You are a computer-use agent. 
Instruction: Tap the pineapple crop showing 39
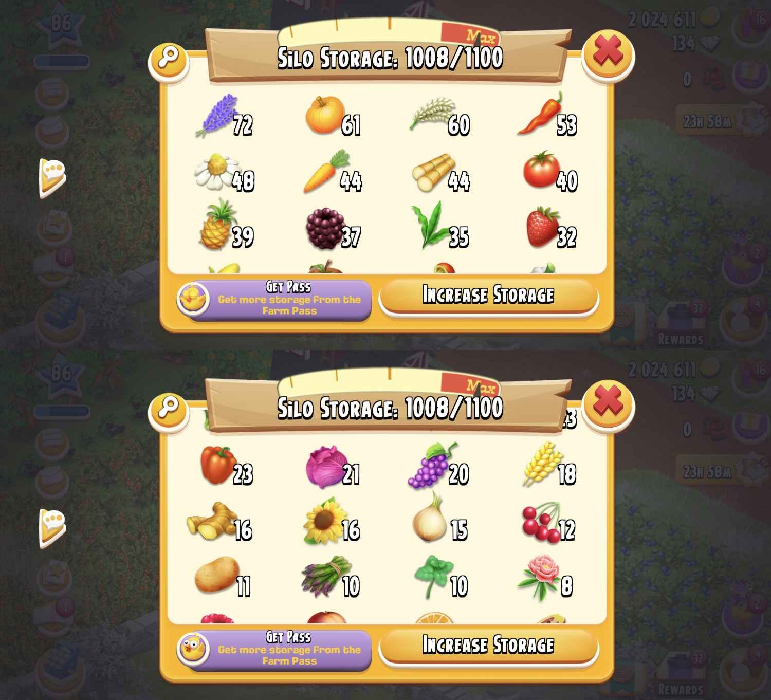(x=226, y=225)
